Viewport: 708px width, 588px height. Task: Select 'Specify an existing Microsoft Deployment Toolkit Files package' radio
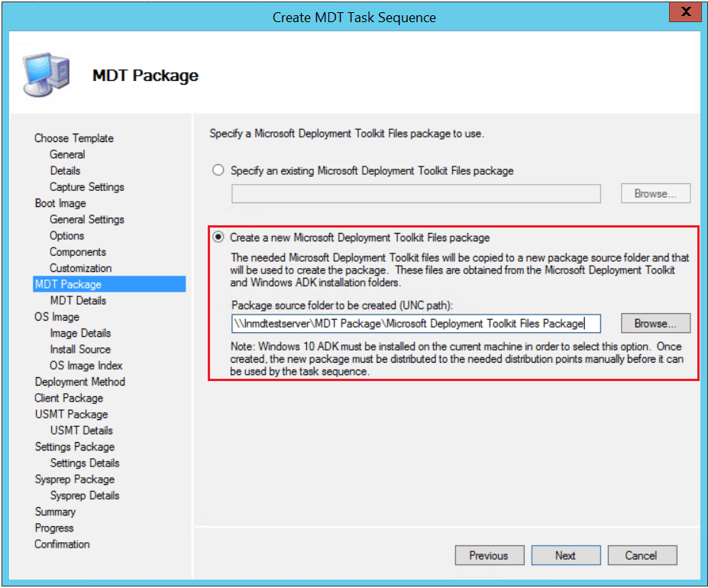click(x=218, y=170)
